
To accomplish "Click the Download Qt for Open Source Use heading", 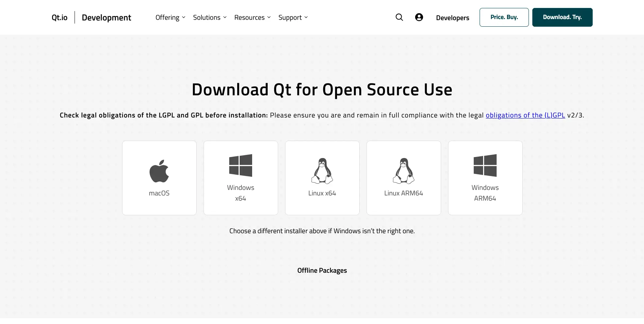I will click(x=322, y=89).
